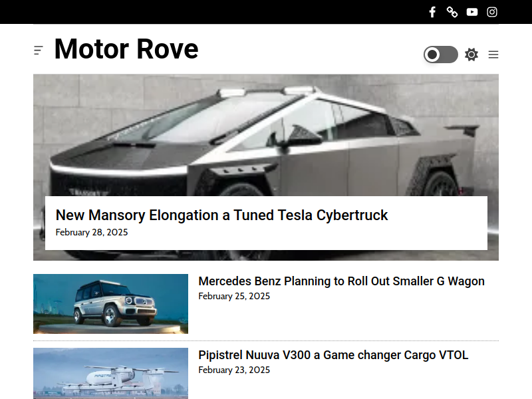The height and width of the screenshot is (399, 532).
Task: Open the Mercedes Benz Smaller G Wagon article
Action: tap(341, 281)
